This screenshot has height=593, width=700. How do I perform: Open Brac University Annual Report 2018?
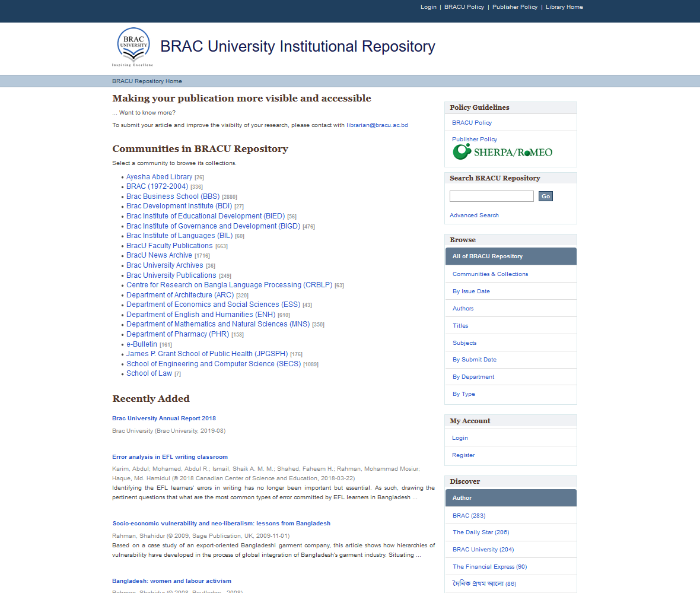point(164,418)
